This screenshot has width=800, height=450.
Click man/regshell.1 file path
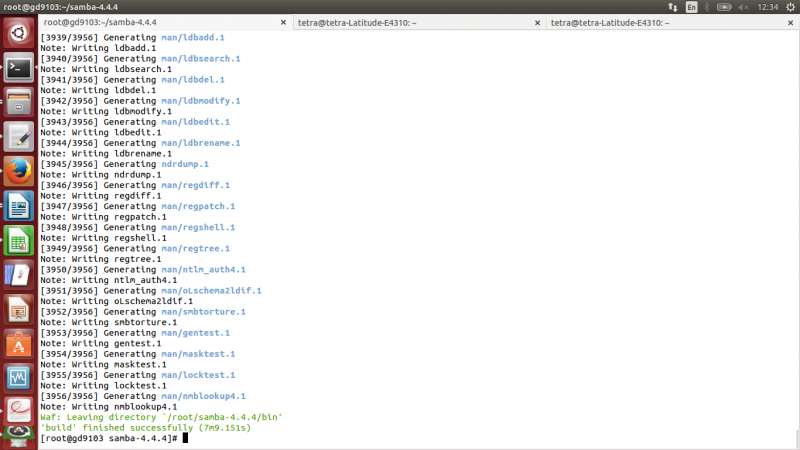(x=198, y=227)
